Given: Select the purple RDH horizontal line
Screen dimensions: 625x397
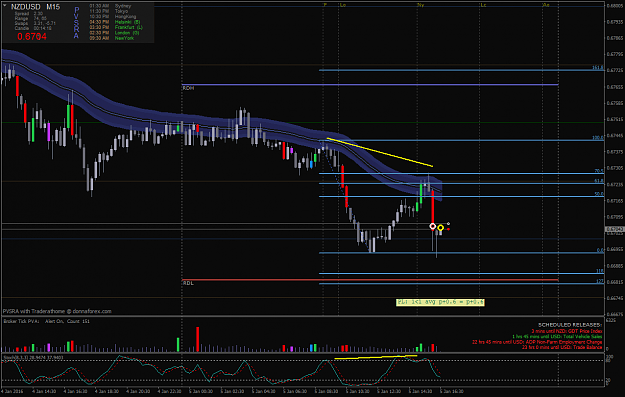Looking at the screenshot, I should 370,85.
